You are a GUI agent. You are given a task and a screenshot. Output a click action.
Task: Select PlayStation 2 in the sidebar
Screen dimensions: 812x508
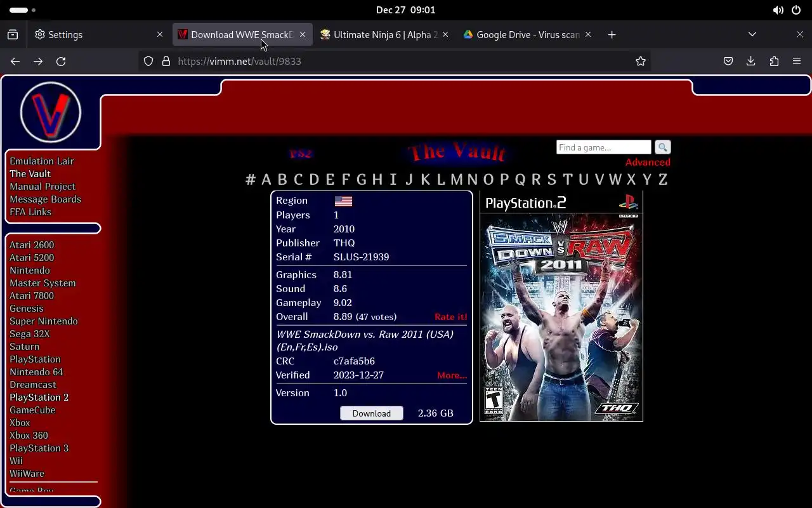coord(39,398)
